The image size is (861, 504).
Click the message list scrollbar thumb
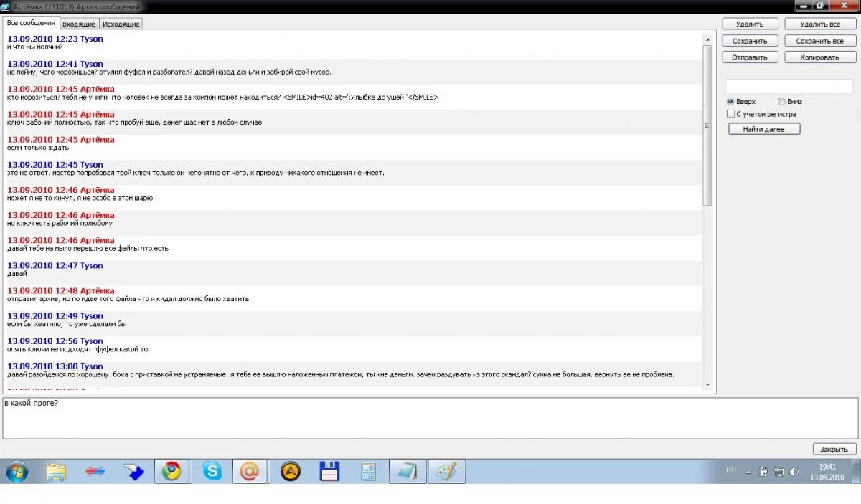[x=708, y=125]
